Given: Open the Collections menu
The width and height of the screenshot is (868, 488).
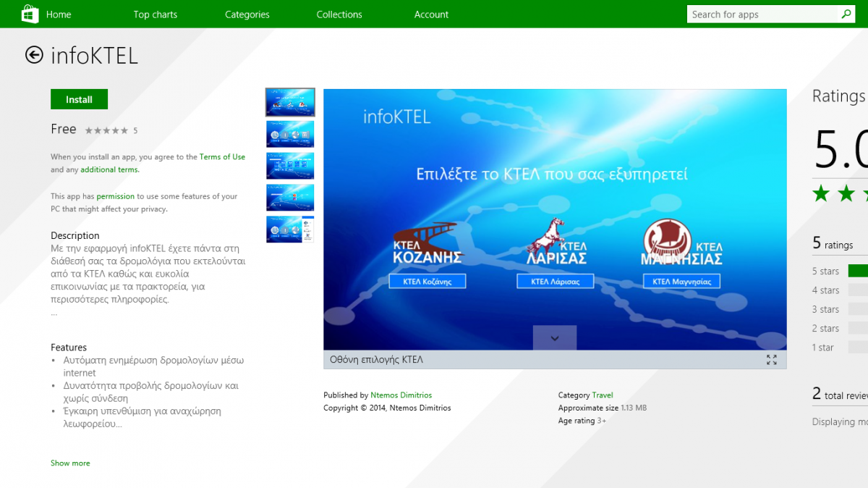Looking at the screenshot, I should coord(339,14).
